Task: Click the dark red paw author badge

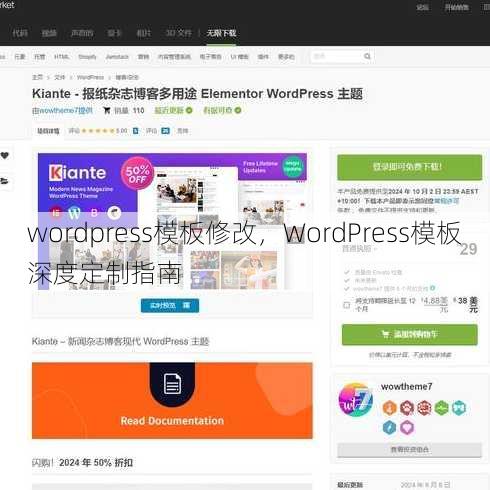Action: pyautogui.click(x=407, y=408)
